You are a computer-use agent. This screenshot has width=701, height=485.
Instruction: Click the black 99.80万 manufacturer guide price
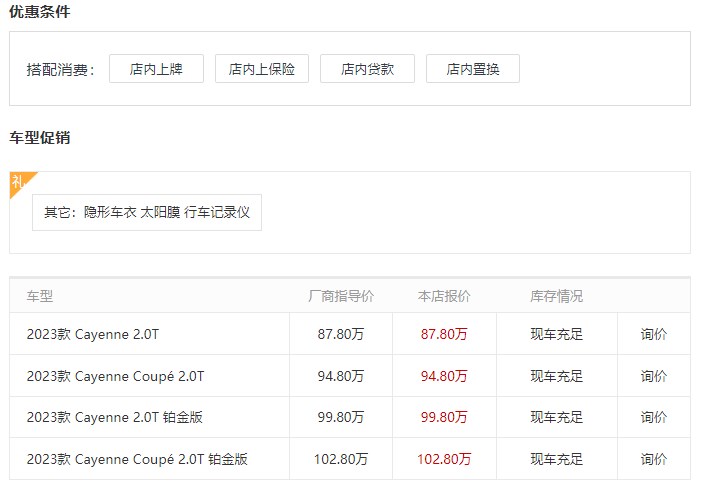[x=341, y=417]
